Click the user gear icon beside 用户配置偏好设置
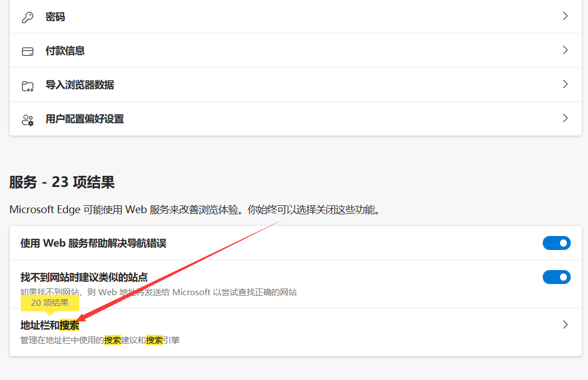 point(27,120)
